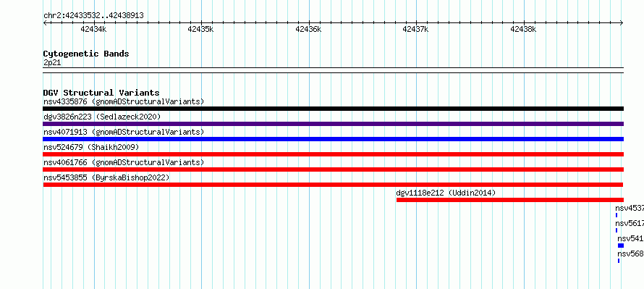Click the truncated nsv5617 variant label
This screenshot has height=289, width=644.
(x=630, y=223)
